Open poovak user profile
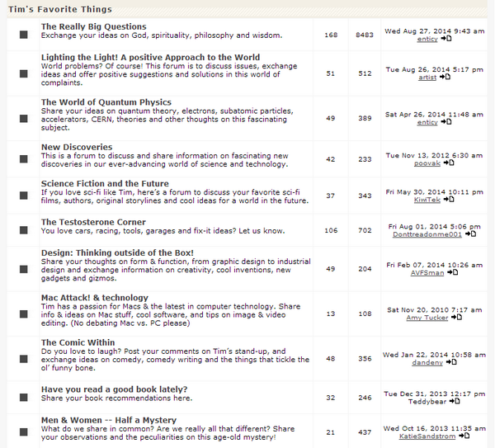495x448 pixels. (427, 163)
